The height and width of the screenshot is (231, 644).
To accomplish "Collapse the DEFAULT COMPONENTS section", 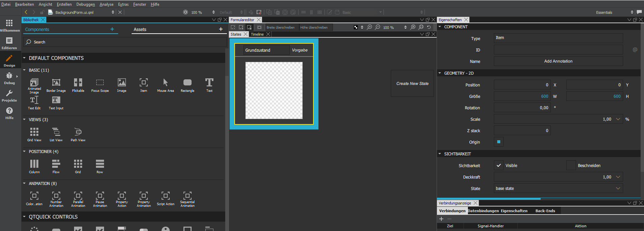I will 24,58.
